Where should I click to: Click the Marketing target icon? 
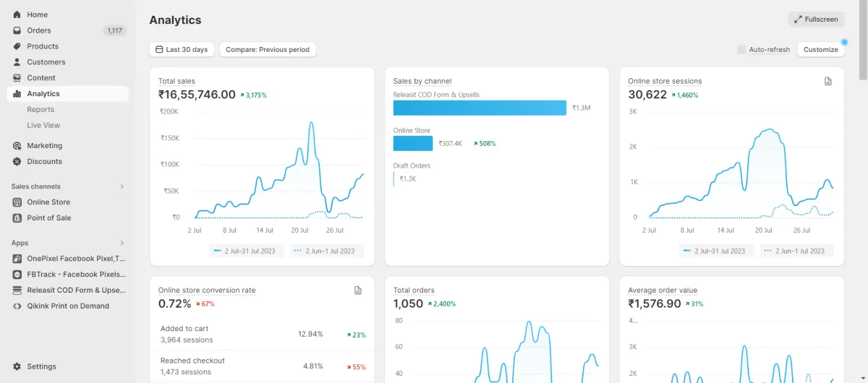coord(17,145)
